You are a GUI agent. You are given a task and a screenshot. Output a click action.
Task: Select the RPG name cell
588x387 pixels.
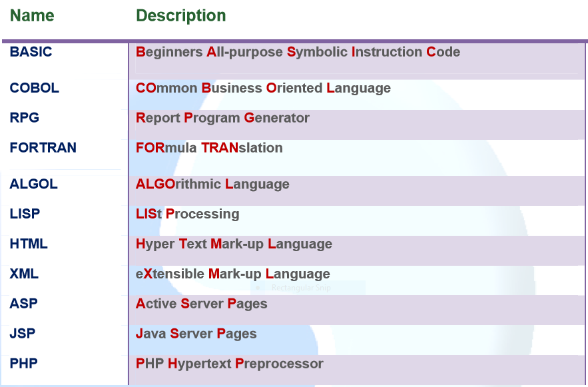point(25,118)
